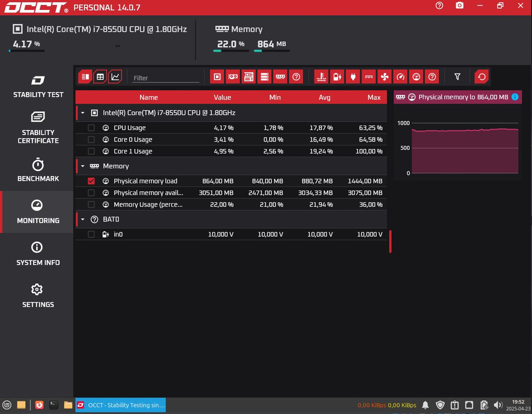Collapse the Memory group
The width and height of the screenshot is (532, 414).
point(83,166)
